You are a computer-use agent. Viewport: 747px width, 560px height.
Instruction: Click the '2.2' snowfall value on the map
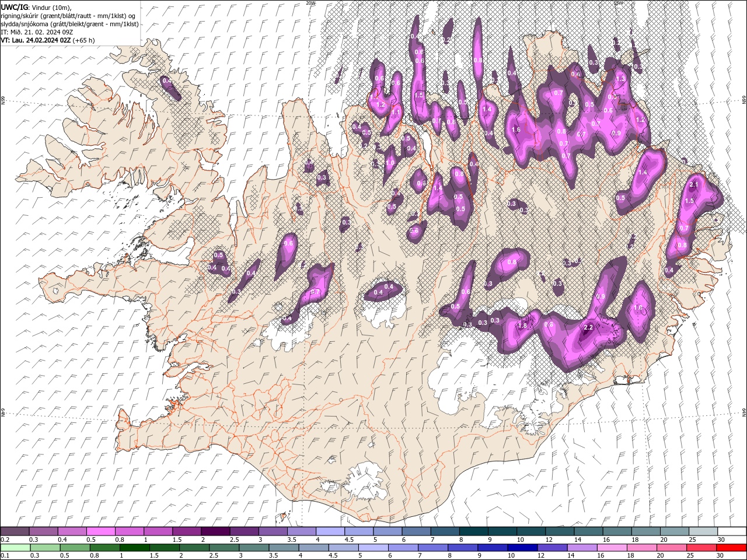[x=588, y=328]
